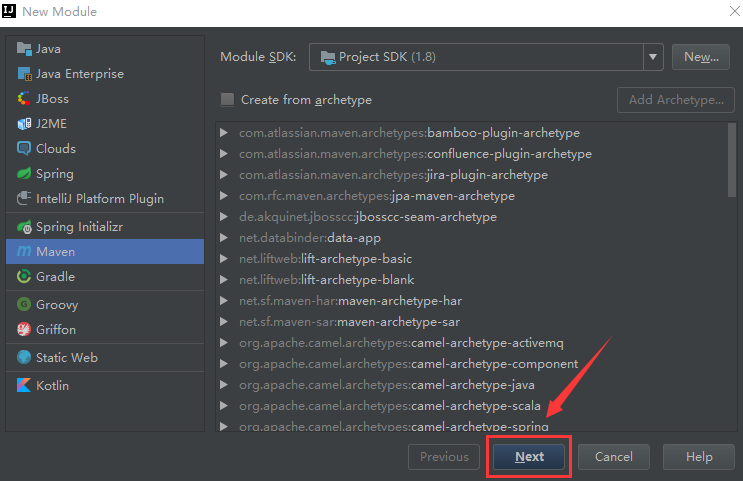Viewport: 743px width, 481px height.
Task: Pick the Spring Initializr icon
Action: tap(25, 227)
